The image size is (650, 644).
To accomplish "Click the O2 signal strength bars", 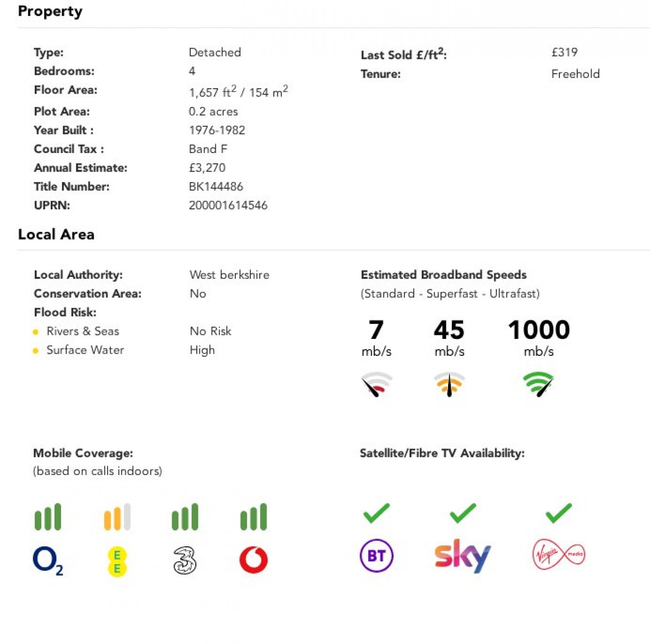I will tap(48, 517).
